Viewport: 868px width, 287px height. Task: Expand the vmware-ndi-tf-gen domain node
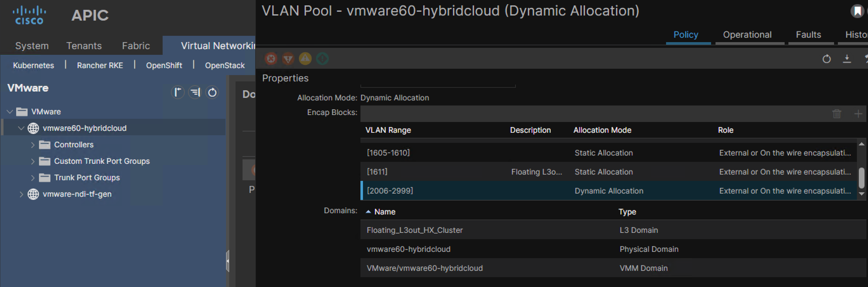click(x=21, y=195)
